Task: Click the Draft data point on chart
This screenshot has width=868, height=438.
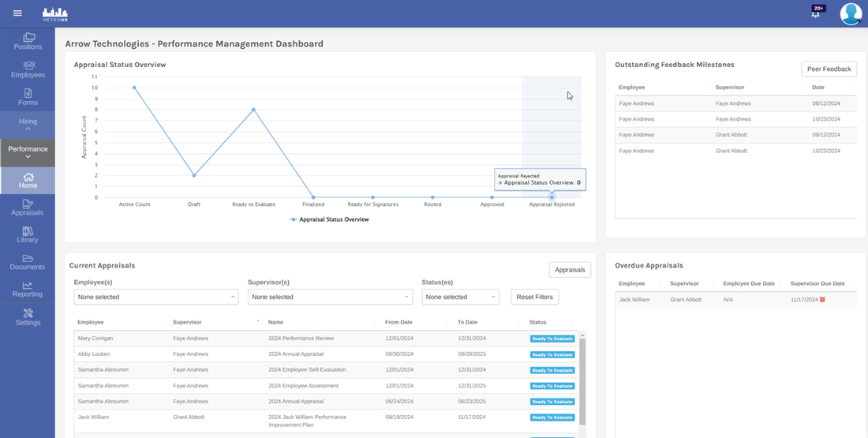Action: 194,175
